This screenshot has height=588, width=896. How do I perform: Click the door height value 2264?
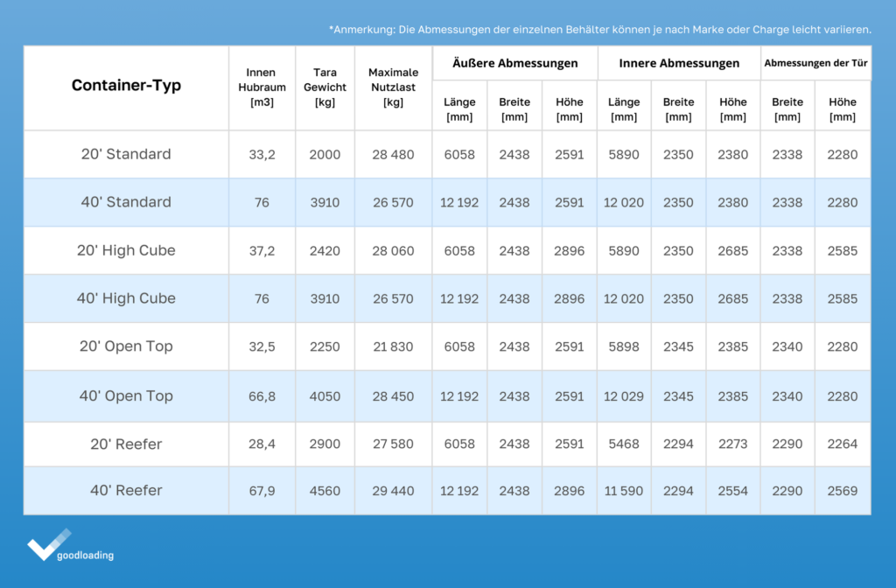click(843, 444)
